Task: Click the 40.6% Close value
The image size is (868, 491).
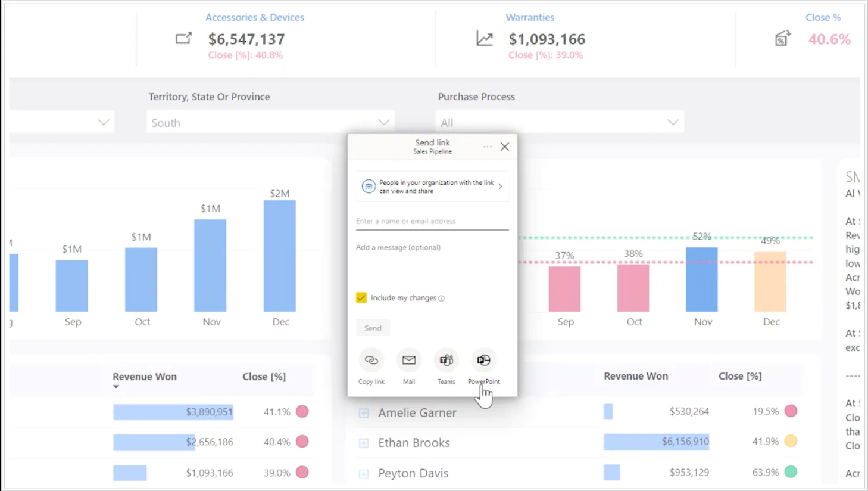Action: 829,39
